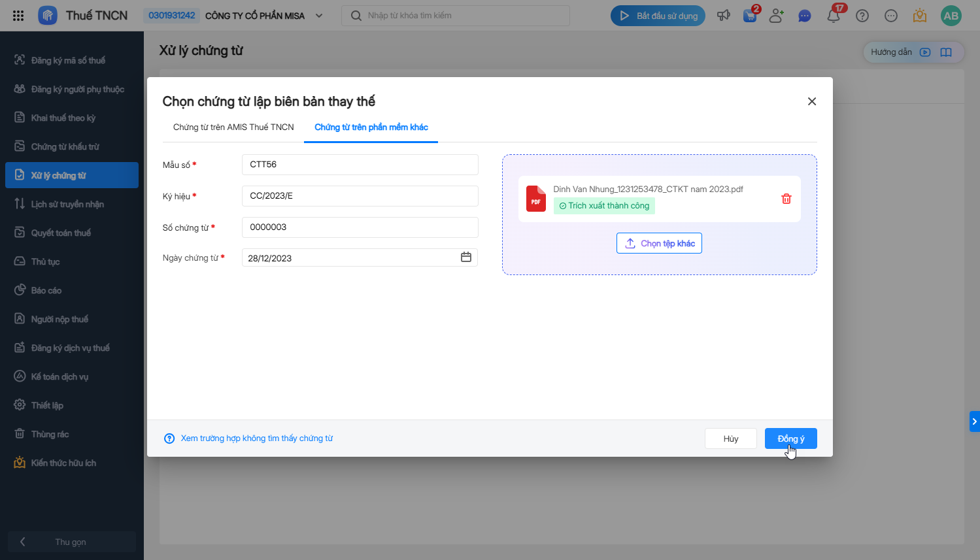Screen dimensions: 980x560
Task: Delete the uploaded PDF with trash icon
Action: (786, 199)
